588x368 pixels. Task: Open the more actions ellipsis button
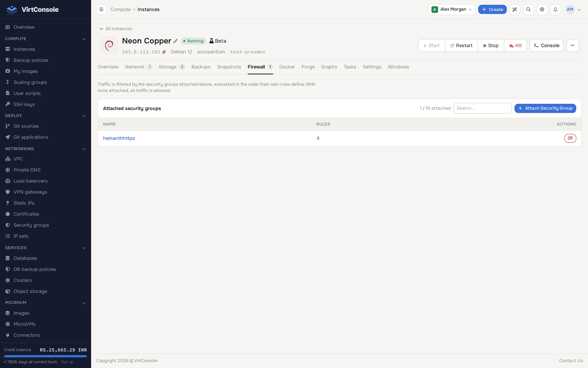572,45
